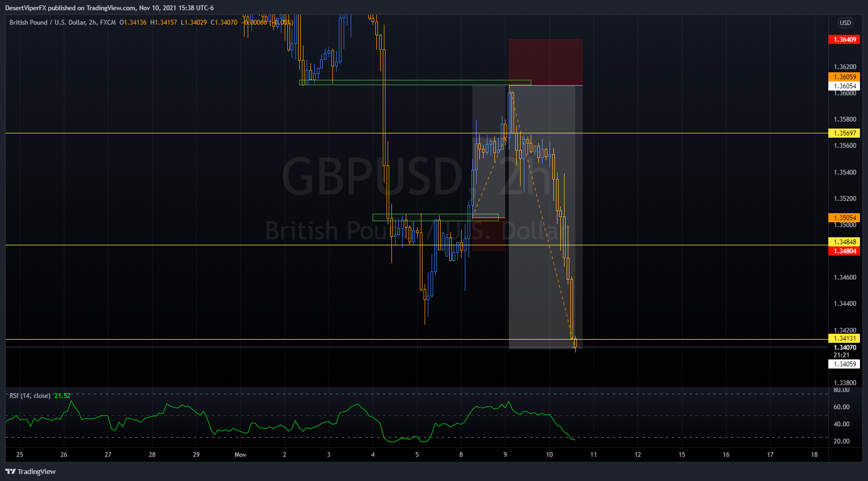Click the RSI (14, close) indicator label
This screenshot has width=868, height=481.
tap(30, 396)
